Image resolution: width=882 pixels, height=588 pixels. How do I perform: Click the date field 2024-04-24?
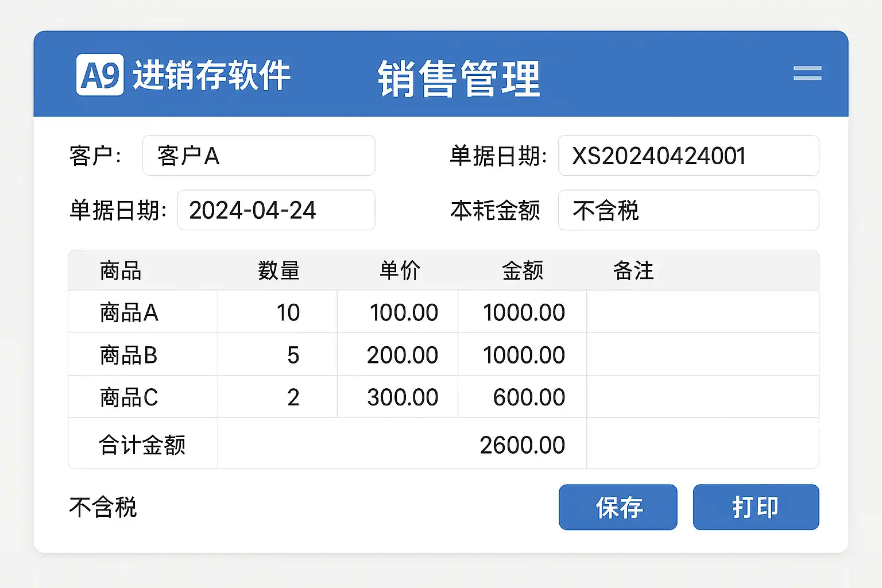tap(276, 210)
